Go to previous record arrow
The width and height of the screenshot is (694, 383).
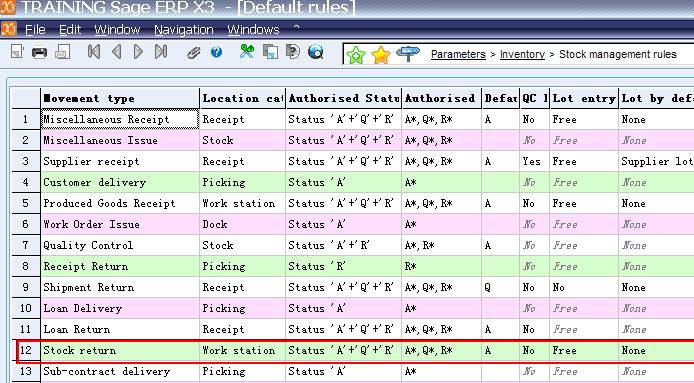(x=116, y=52)
